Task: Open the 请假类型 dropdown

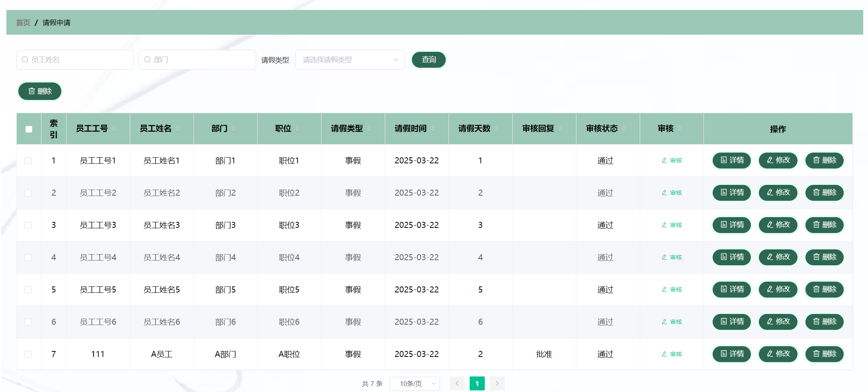Action: click(x=350, y=59)
